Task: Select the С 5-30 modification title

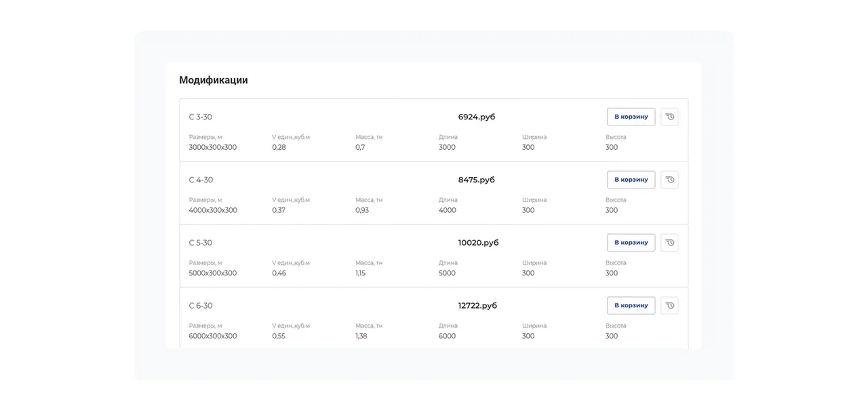Action: [x=200, y=243]
